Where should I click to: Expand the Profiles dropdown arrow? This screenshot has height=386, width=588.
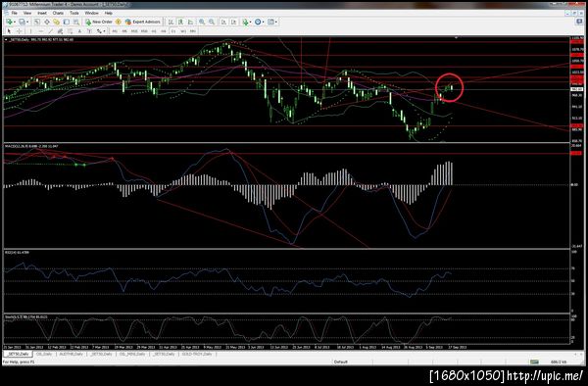tap(27, 23)
